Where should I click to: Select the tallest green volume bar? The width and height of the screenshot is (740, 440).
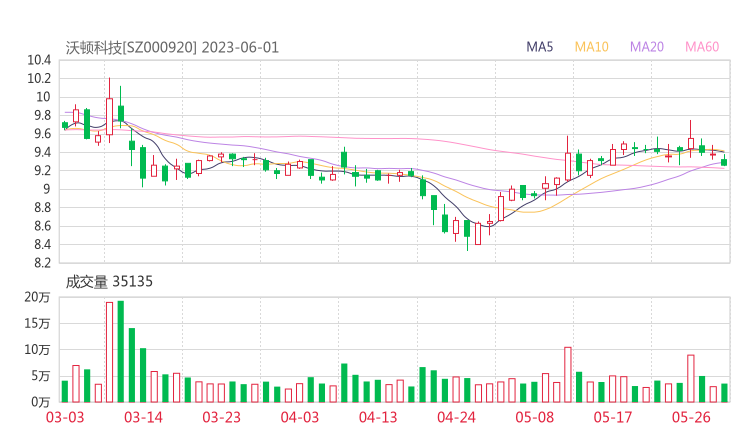pyautogui.click(x=121, y=352)
